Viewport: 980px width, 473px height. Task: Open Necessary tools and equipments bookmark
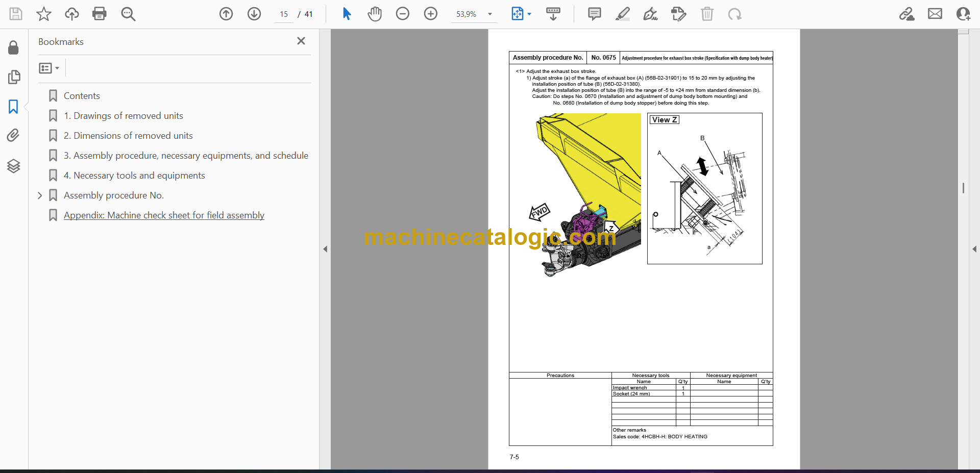point(134,176)
